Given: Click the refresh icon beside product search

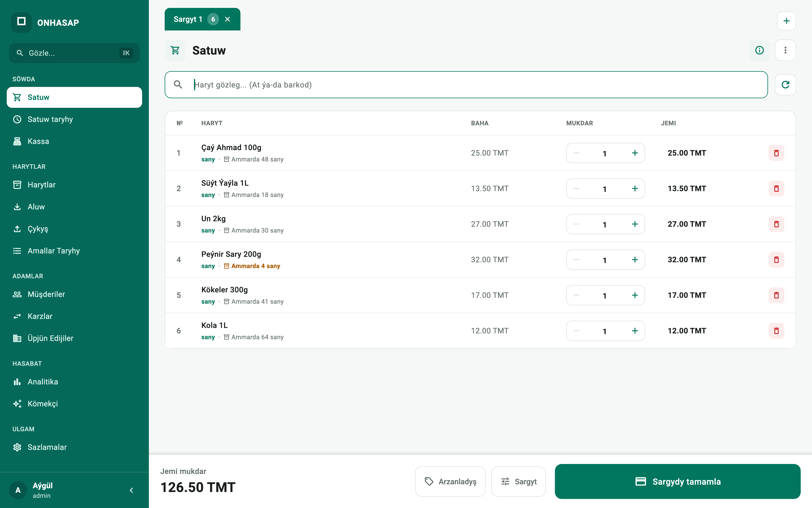Looking at the screenshot, I should (785, 85).
